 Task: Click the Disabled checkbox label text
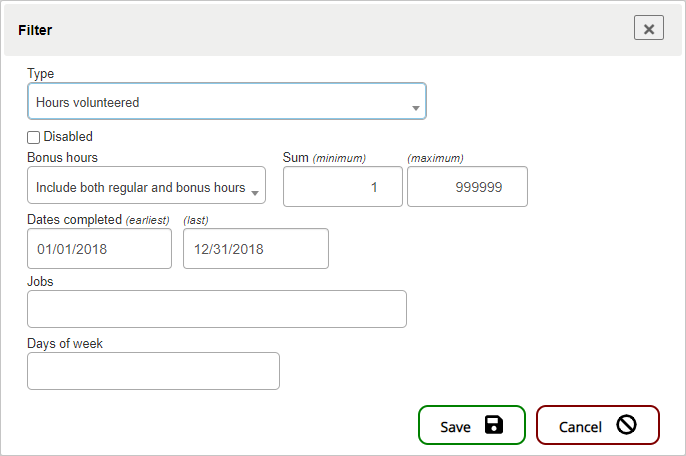point(68,137)
